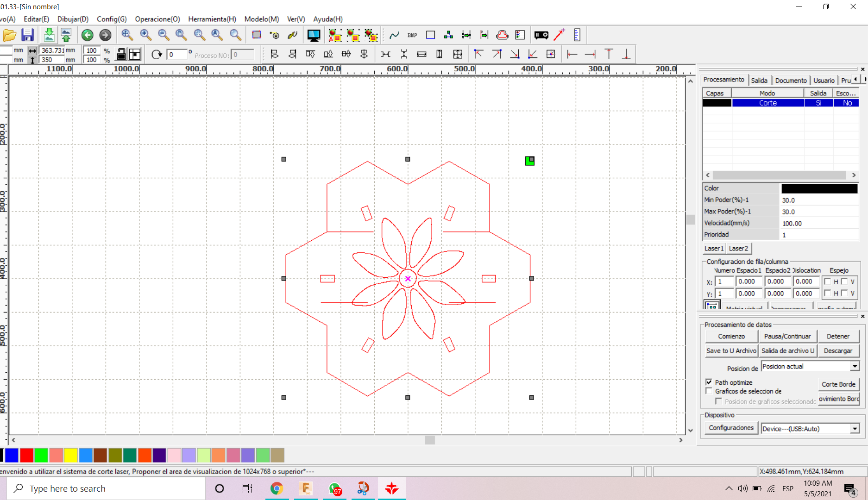
Task: Click the move-to-bottom-edge arrow icon
Action: point(626,54)
